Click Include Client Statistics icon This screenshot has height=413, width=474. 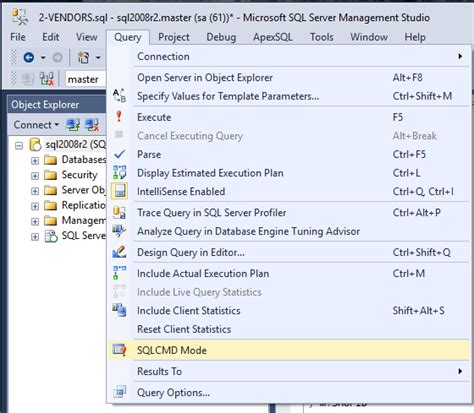[119, 310]
